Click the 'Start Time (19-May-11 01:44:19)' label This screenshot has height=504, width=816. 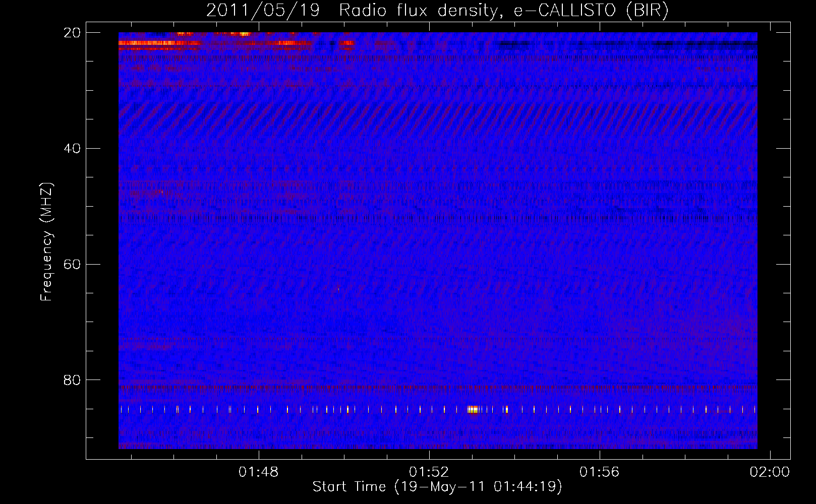(x=437, y=487)
